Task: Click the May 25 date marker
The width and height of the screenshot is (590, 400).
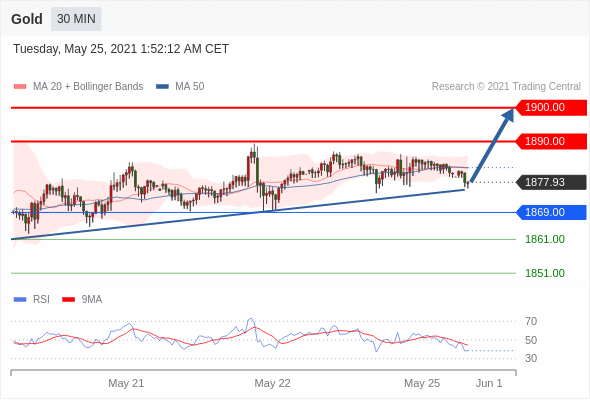Action: click(422, 383)
